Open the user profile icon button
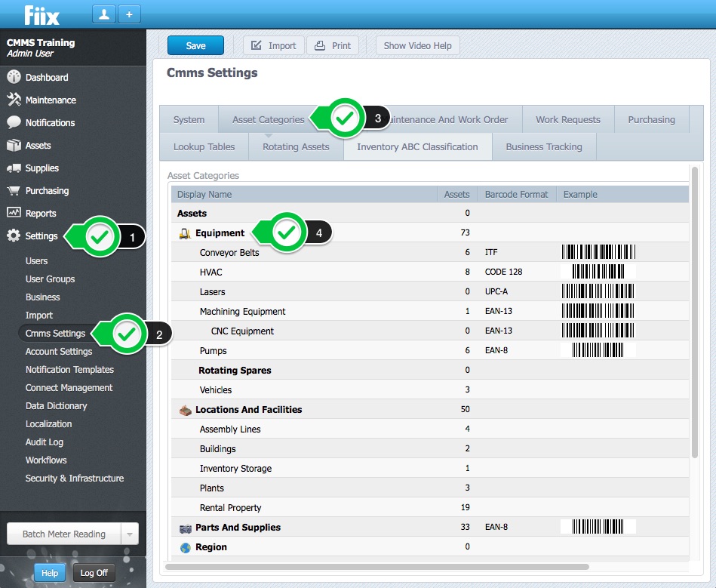716x588 pixels. click(104, 14)
